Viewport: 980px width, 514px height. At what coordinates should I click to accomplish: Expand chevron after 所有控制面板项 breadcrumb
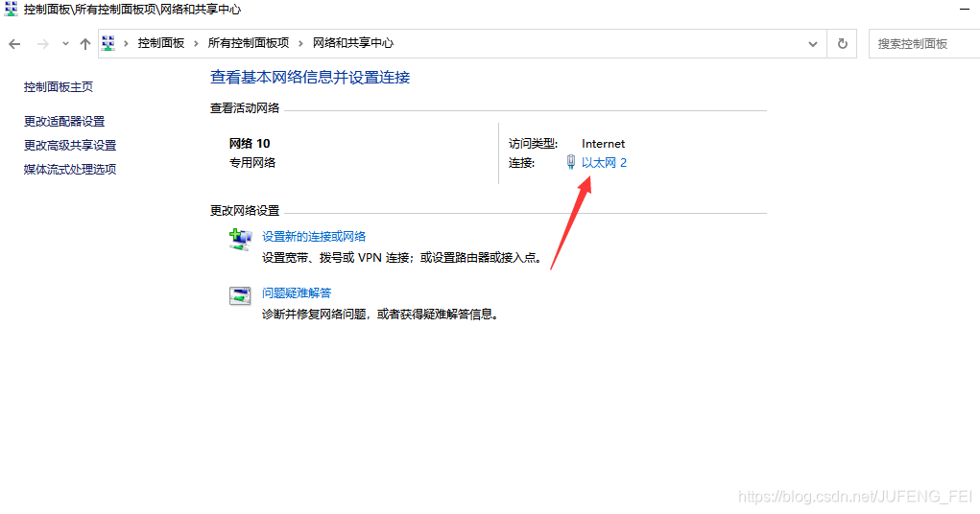(300, 43)
